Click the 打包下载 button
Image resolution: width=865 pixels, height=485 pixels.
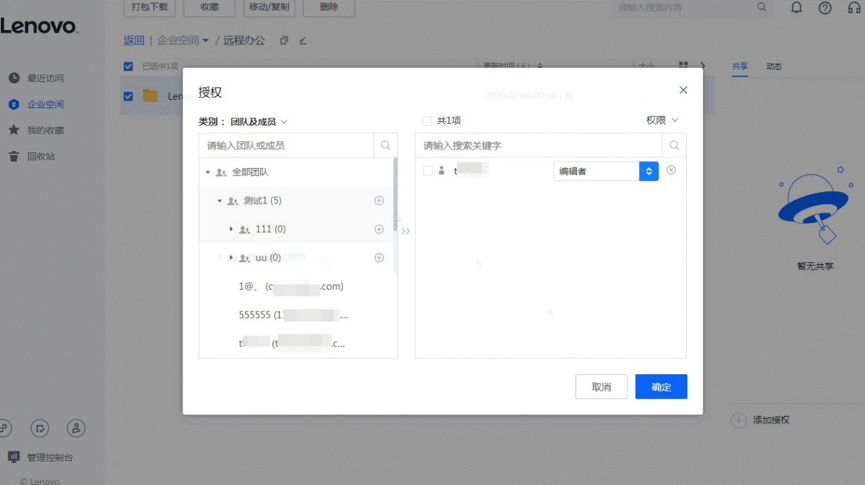pos(149,7)
